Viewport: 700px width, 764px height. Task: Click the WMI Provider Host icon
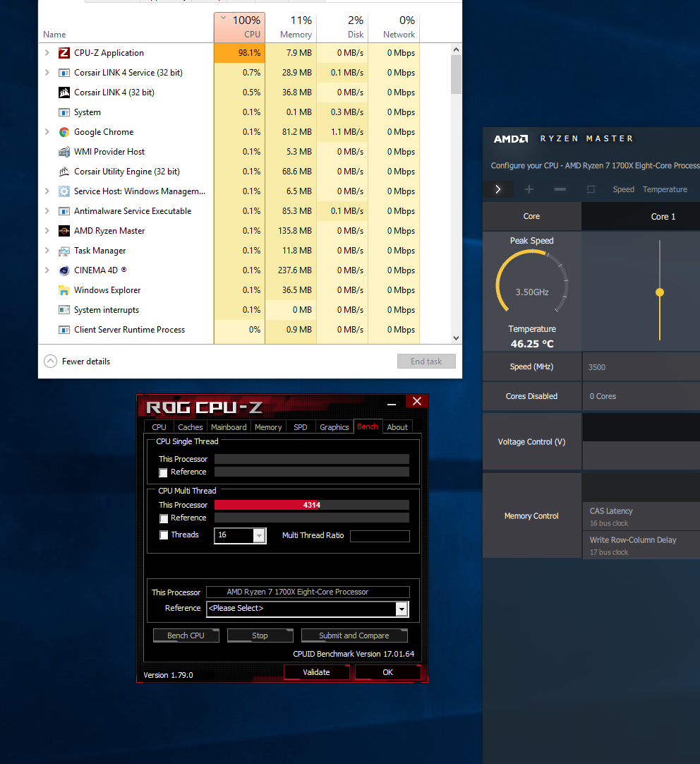(64, 152)
